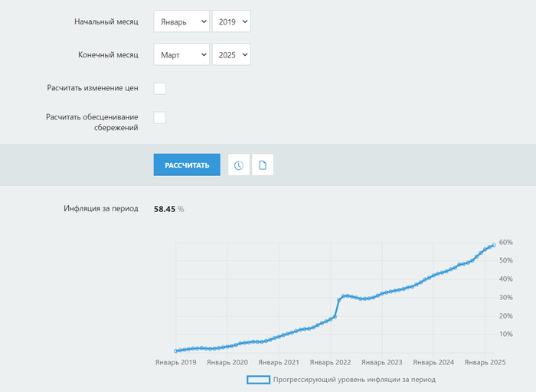The height and width of the screenshot is (392, 536).
Task: Open the end month dropdown showing Март
Action: coord(181,55)
